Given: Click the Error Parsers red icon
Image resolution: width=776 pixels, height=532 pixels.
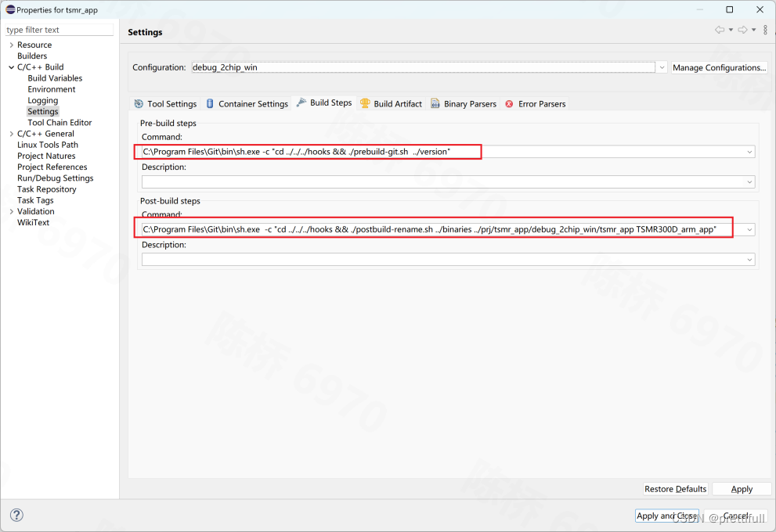Looking at the screenshot, I should (509, 104).
